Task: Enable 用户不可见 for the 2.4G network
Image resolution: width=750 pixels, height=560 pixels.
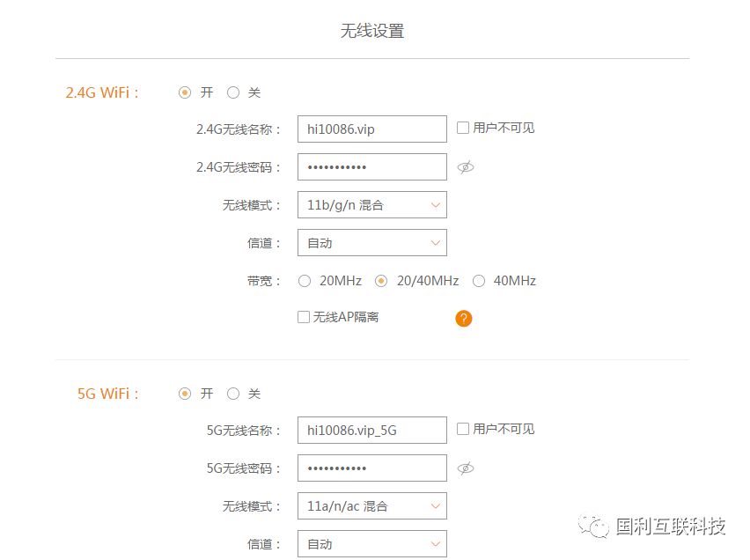Action: [x=462, y=128]
